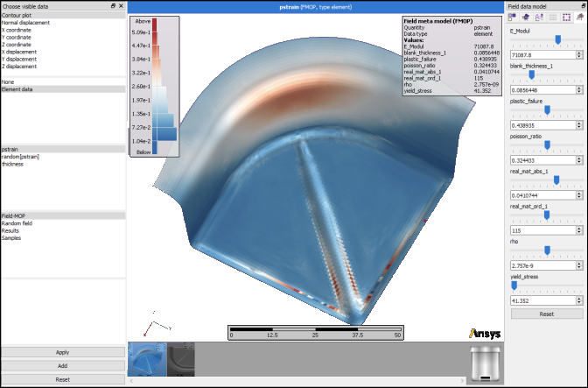Select thickness entry
Viewport: 588px width, 388px height.
click(63, 164)
